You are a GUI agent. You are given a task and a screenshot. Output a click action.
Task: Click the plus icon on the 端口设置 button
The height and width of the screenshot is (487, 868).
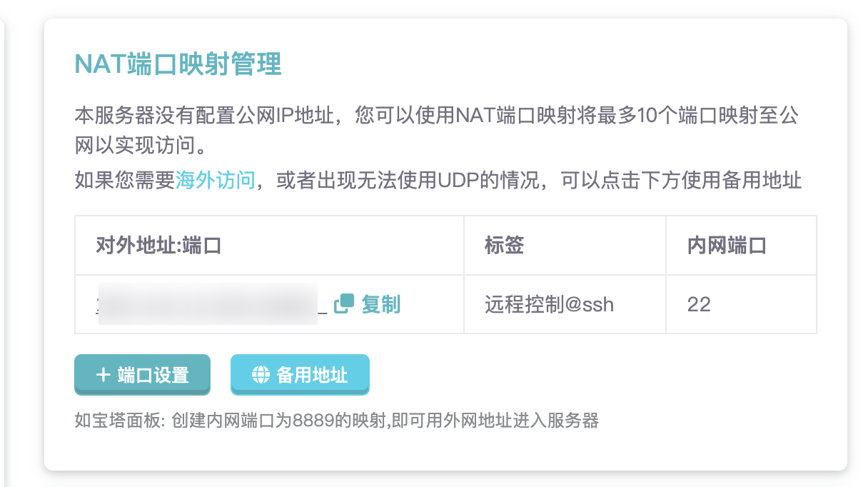tap(102, 374)
